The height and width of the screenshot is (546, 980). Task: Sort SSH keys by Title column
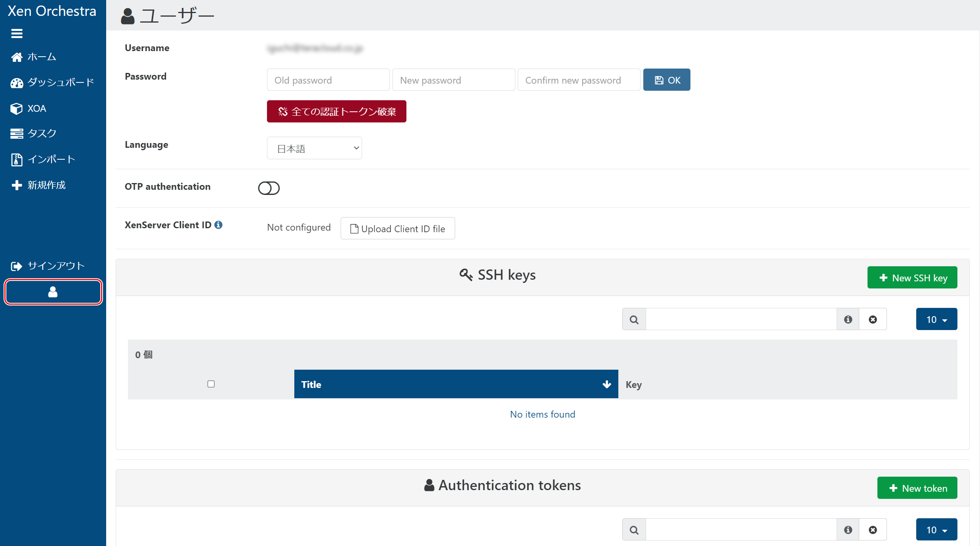[456, 384]
